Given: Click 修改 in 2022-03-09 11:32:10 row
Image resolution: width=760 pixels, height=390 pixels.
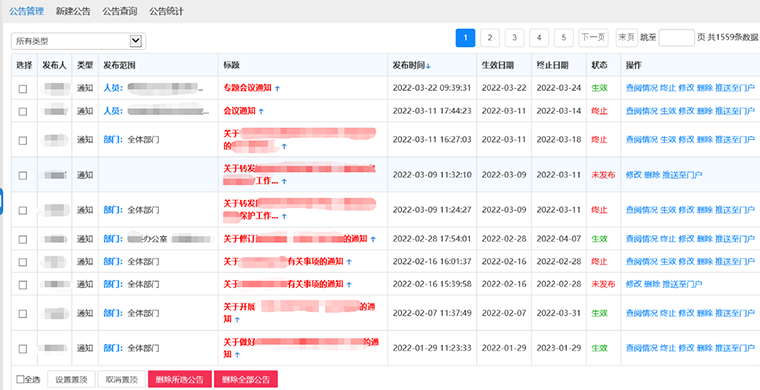Looking at the screenshot, I should [633, 175].
